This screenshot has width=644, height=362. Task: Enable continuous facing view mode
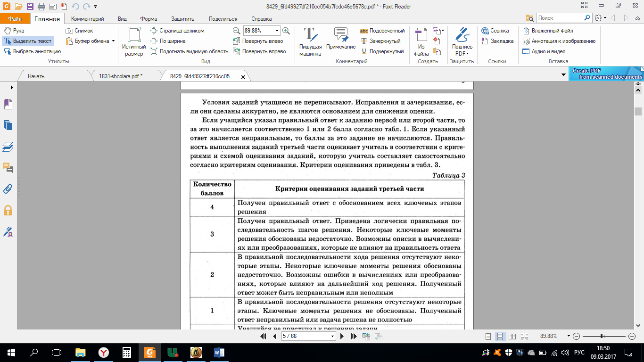point(524,337)
